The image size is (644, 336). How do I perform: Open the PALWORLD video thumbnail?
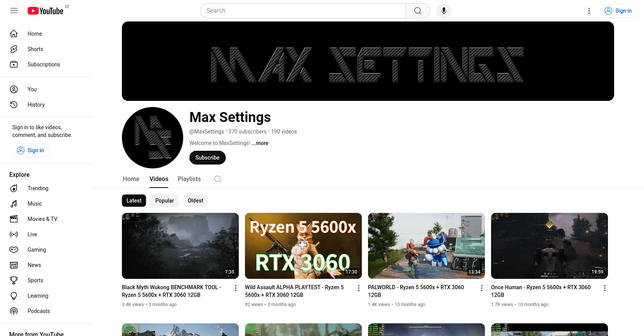[x=426, y=246]
